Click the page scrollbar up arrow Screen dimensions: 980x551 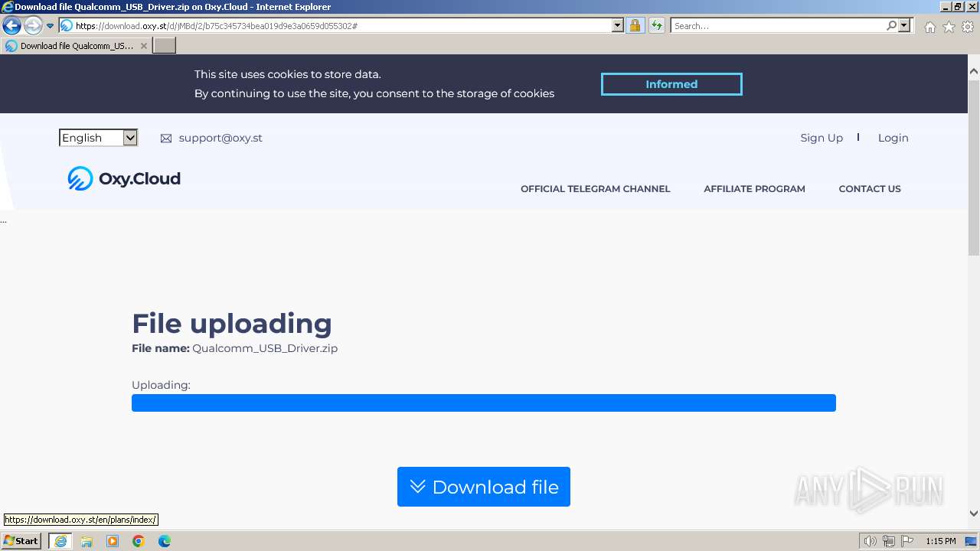[974, 71]
